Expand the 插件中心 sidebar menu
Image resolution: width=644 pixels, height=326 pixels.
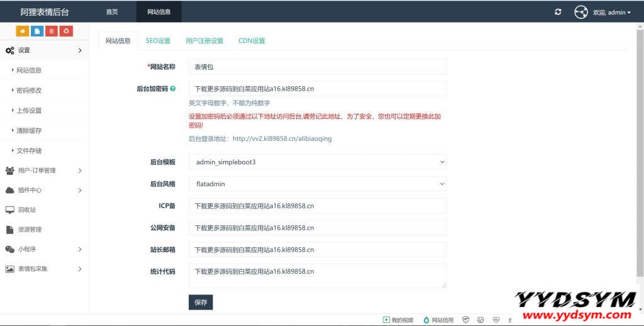44,190
